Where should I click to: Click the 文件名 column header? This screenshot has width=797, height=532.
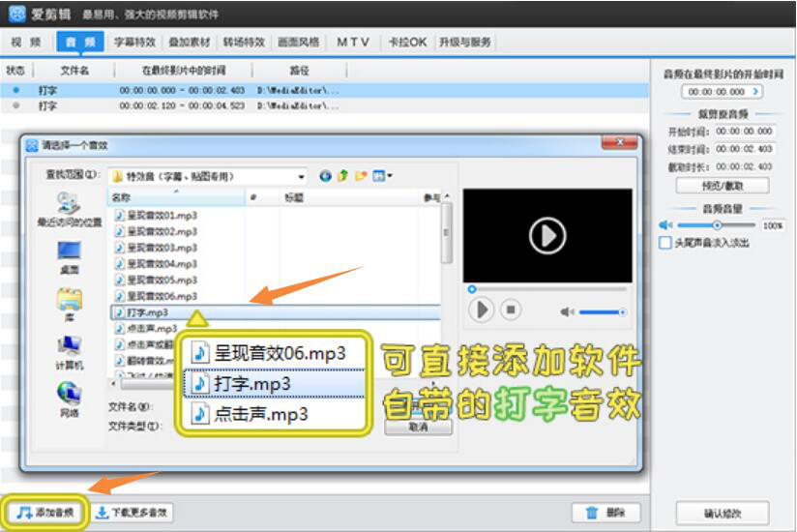click(x=74, y=70)
